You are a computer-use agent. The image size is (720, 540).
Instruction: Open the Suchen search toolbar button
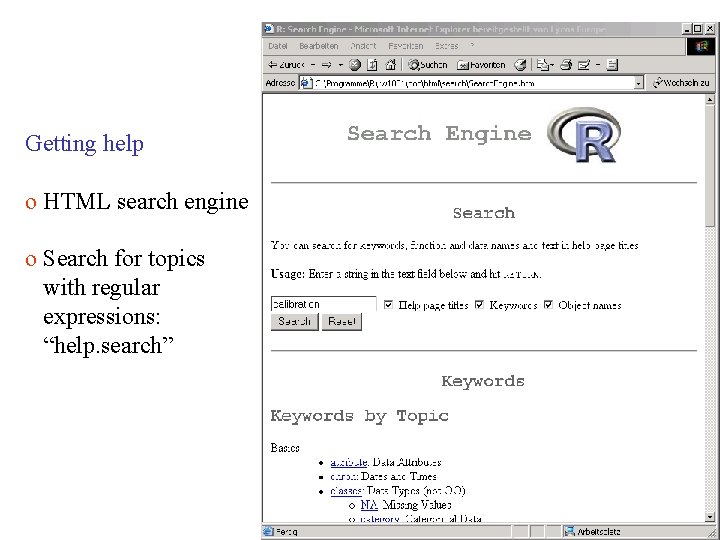tap(428, 65)
